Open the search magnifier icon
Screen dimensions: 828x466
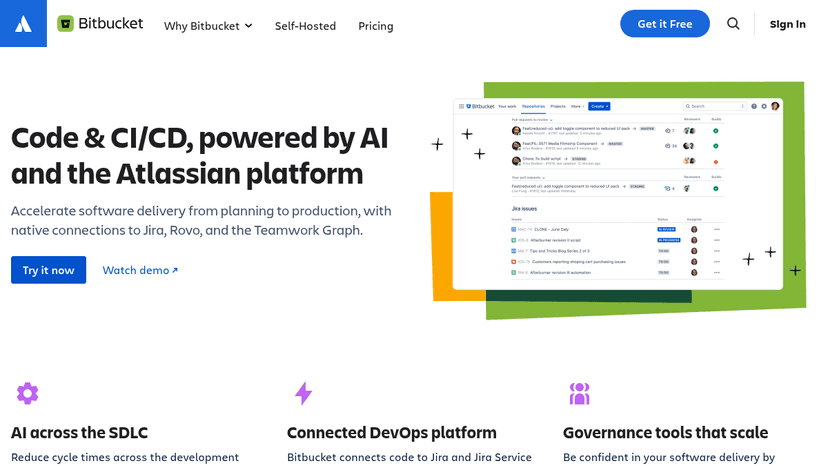[x=733, y=24]
